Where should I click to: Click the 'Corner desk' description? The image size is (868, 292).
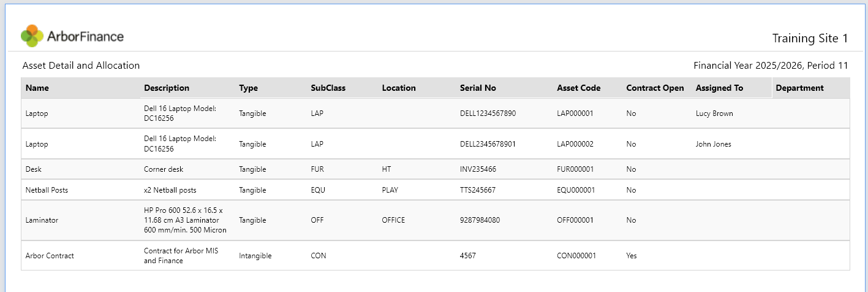point(164,169)
